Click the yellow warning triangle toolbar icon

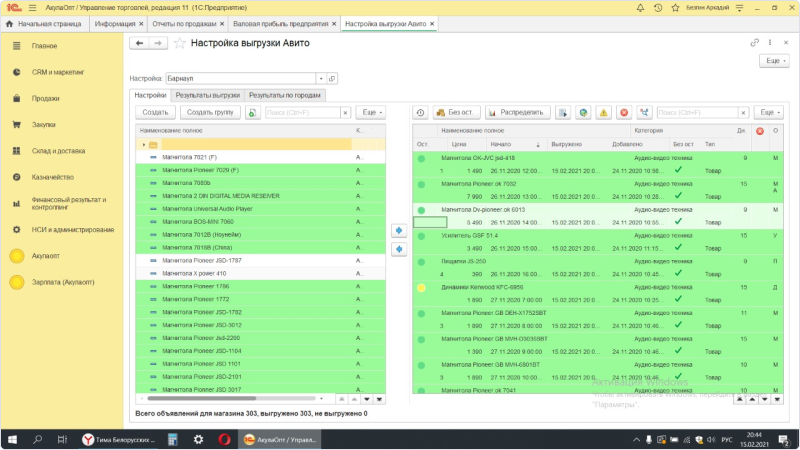(603, 113)
